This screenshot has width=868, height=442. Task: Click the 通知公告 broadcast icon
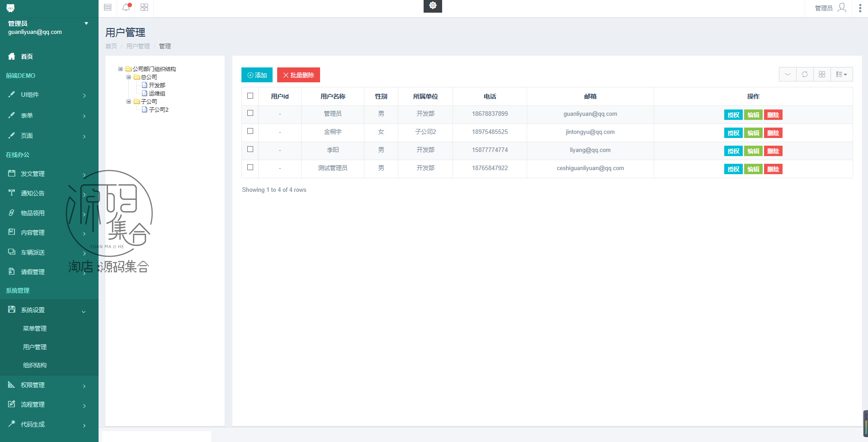[12, 193]
